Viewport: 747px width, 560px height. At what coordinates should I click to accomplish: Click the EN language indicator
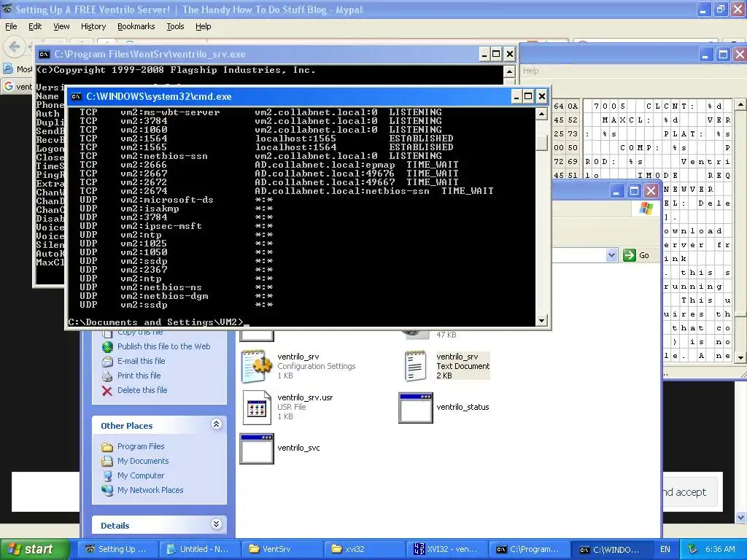[665, 549]
